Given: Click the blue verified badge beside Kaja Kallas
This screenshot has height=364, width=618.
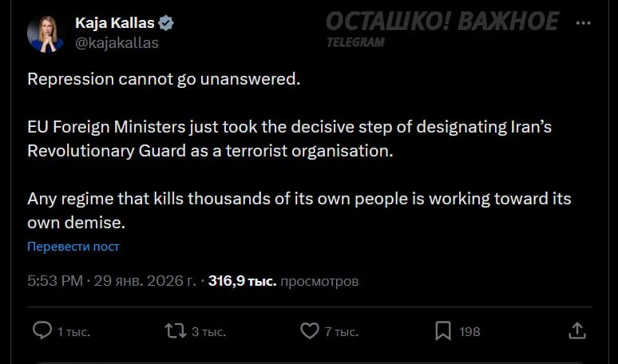Looking at the screenshot, I should coord(167,23).
